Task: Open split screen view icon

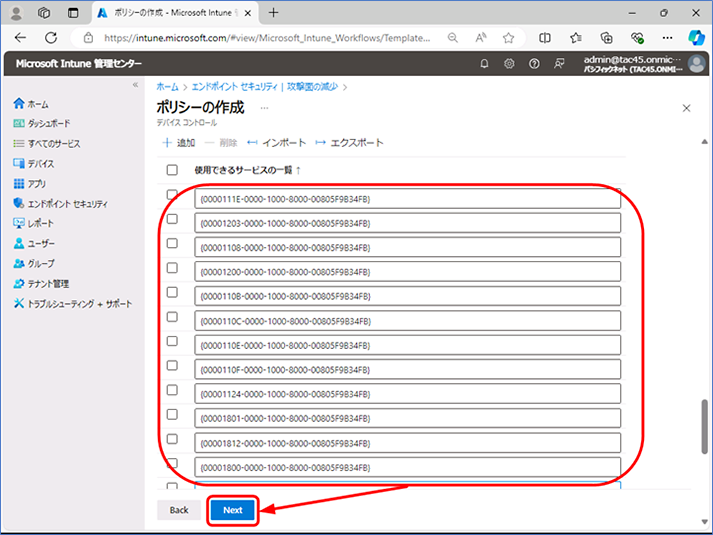Action: (x=545, y=38)
